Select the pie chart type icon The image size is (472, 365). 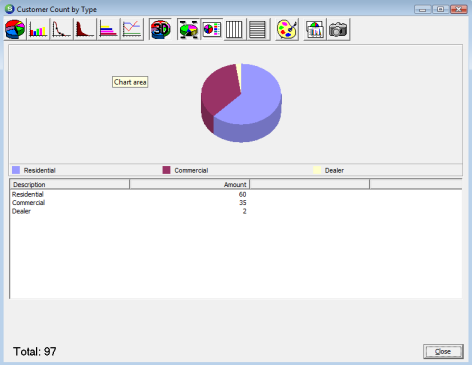(15, 29)
